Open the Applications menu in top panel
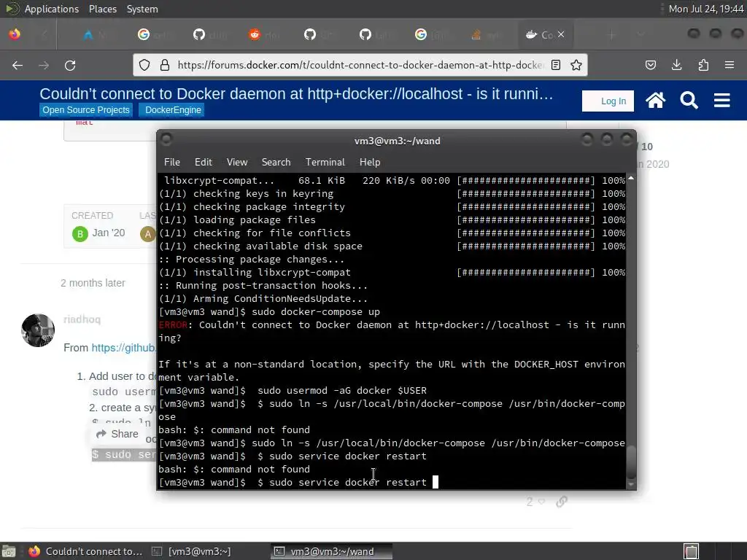The height and width of the screenshot is (560, 747). pos(52,9)
